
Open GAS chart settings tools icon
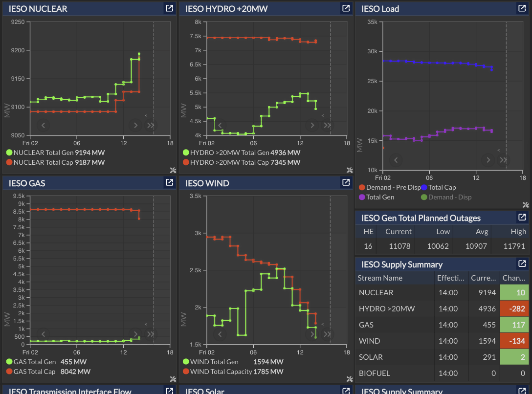coord(173,379)
